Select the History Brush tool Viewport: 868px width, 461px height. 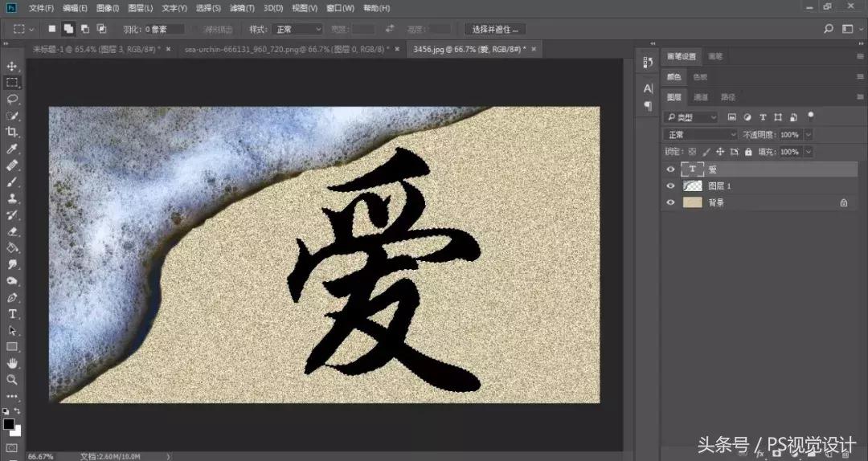12,214
